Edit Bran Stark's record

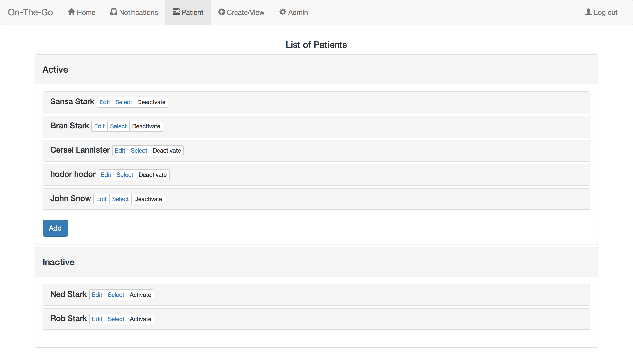click(99, 126)
